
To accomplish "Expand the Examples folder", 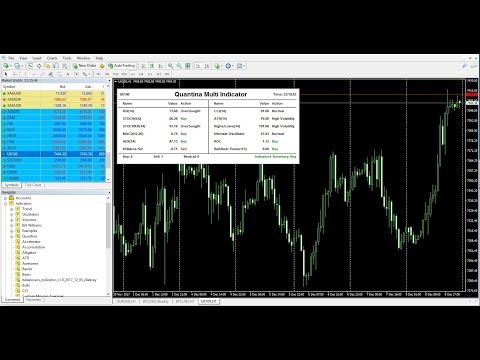I will pos(12,231).
